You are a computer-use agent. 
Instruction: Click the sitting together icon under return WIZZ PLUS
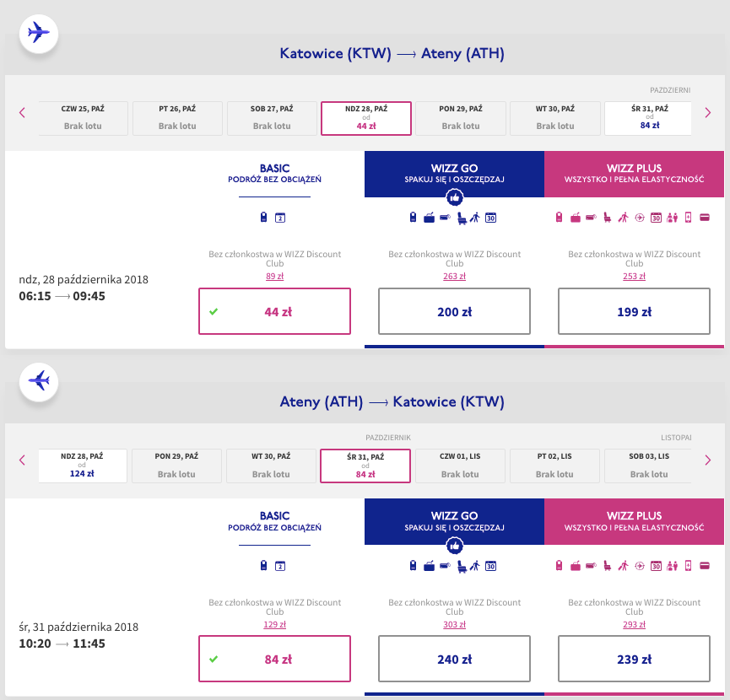pyautogui.click(x=672, y=566)
